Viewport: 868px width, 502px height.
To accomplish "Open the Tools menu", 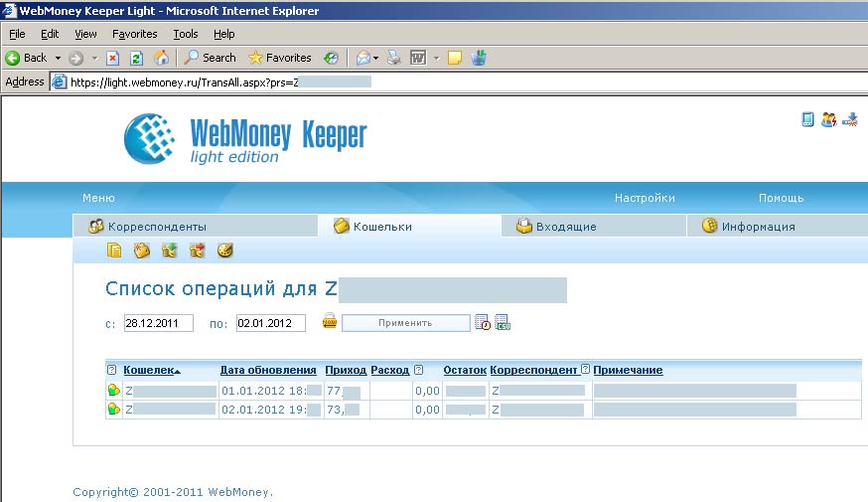I will point(186,34).
